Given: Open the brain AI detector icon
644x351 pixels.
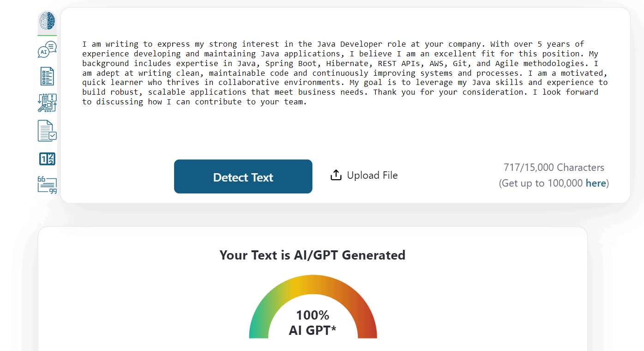Looking at the screenshot, I should pos(47,21).
